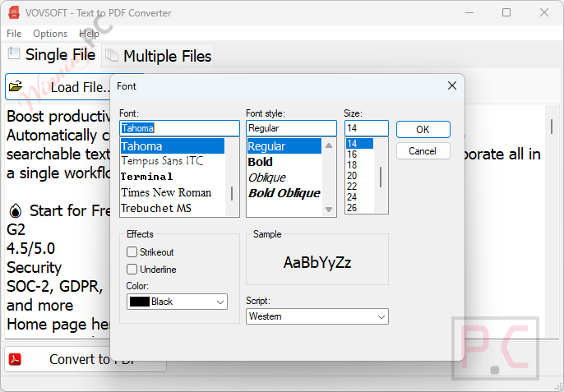Image resolution: width=564 pixels, height=392 pixels.
Task: Select size 22 in the size list
Action: coord(360,187)
